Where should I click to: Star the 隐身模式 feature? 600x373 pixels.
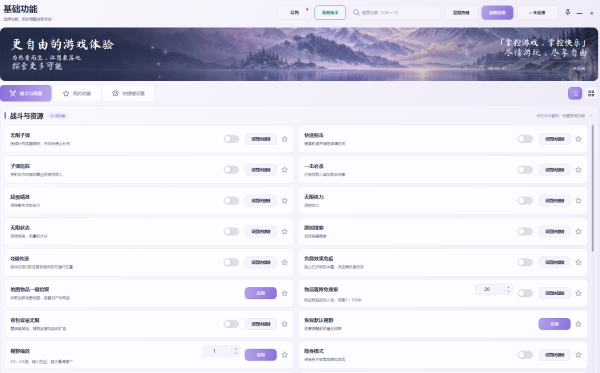tap(578, 355)
